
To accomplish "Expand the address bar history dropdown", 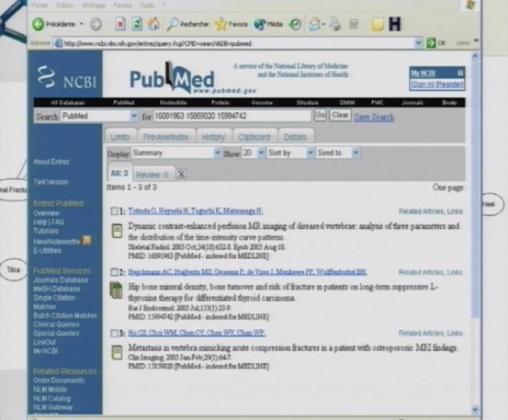I will tap(419, 43).
